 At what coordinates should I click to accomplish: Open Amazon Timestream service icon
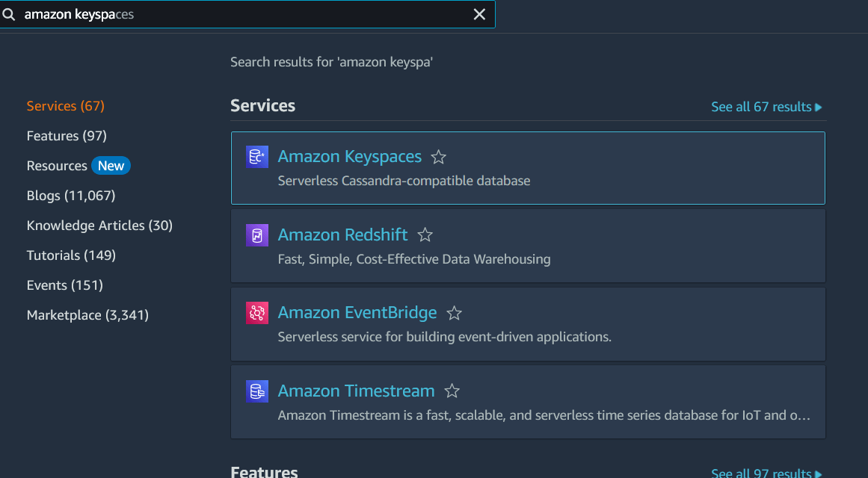[x=257, y=391]
